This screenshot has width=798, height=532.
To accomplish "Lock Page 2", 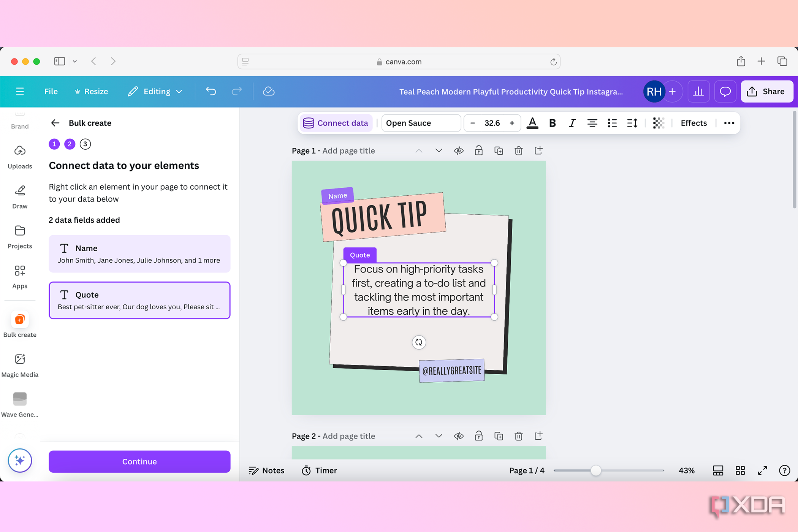I will pos(479,436).
